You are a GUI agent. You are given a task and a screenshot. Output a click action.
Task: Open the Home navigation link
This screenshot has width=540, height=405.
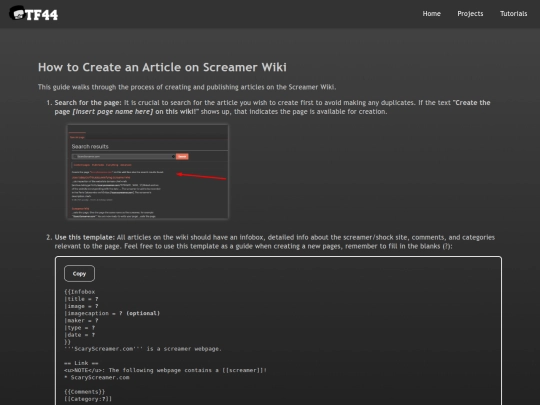432,14
